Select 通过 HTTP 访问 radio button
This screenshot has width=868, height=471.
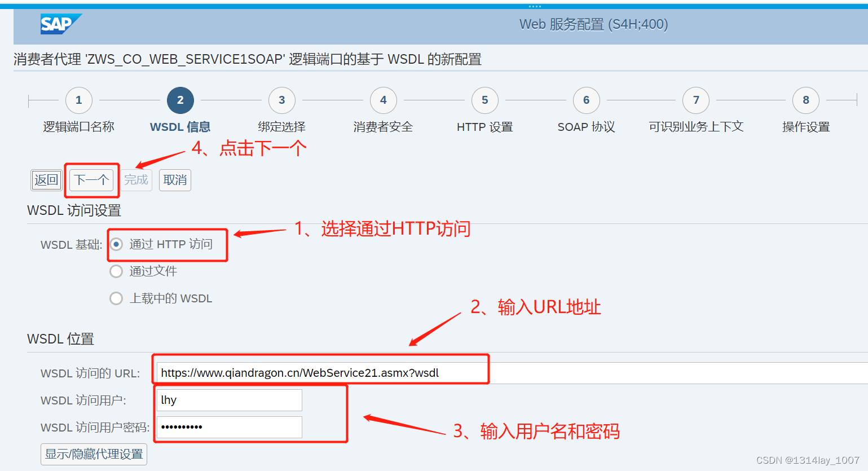pos(116,244)
